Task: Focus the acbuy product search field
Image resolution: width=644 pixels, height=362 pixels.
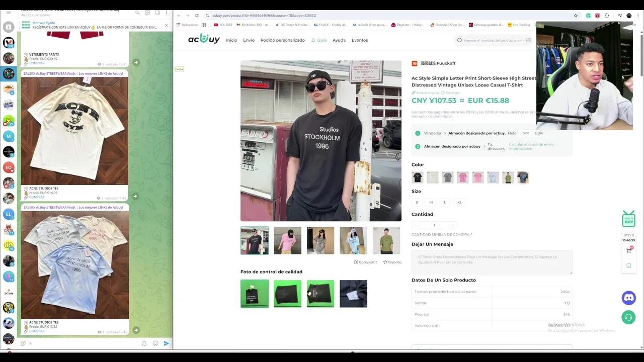Action: pyautogui.click(x=493, y=40)
